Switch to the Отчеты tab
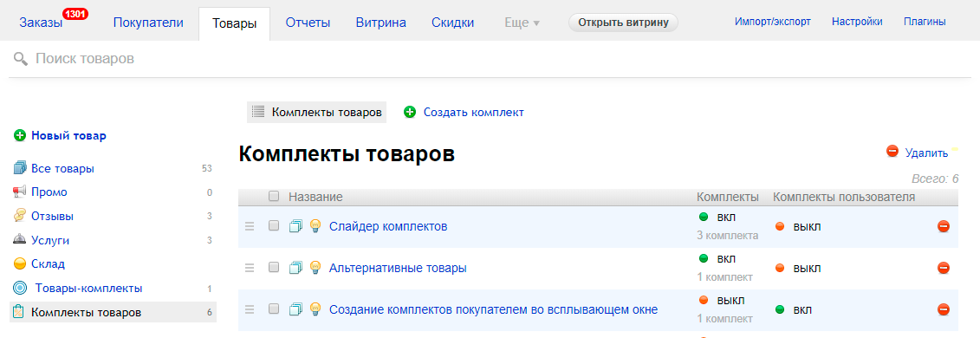This screenshot has width=980, height=338. [308, 23]
